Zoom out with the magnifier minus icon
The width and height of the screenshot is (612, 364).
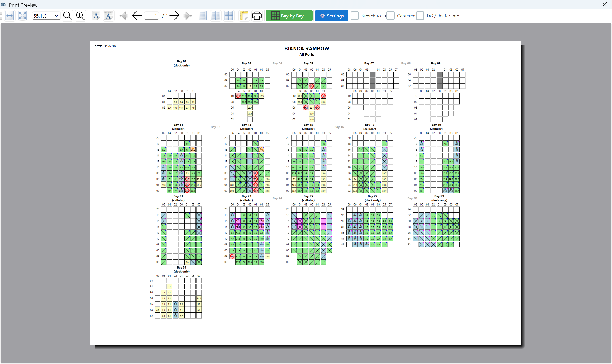coord(67,16)
